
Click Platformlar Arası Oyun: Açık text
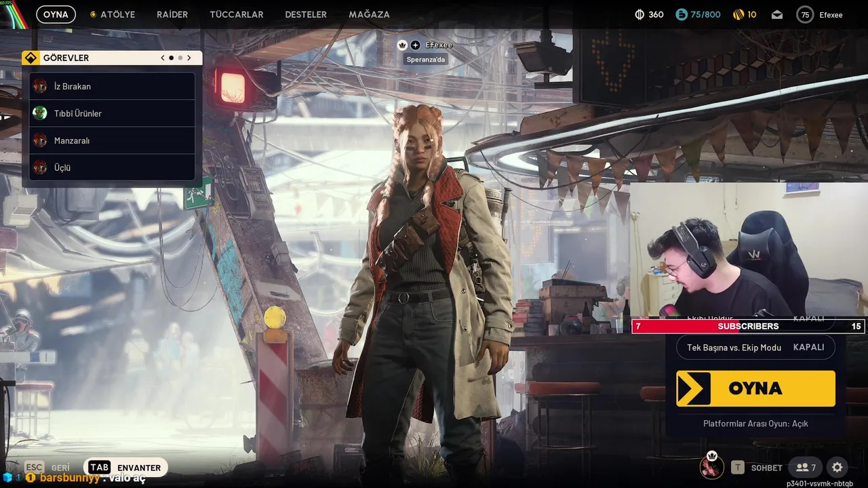pos(755,424)
